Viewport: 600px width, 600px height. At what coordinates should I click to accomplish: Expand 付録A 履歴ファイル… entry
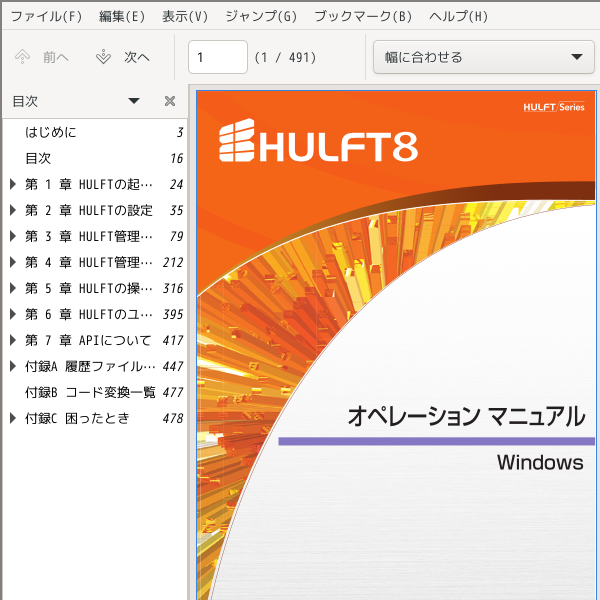click(13, 366)
